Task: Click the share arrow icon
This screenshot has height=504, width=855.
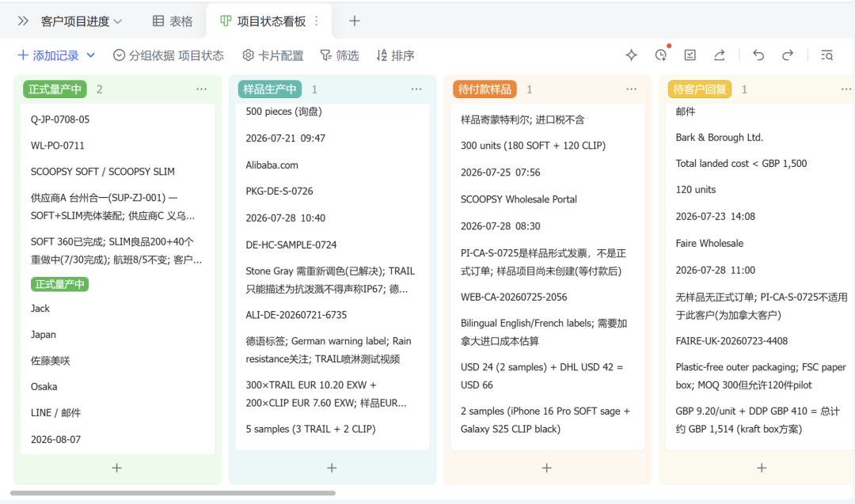Action: click(719, 55)
